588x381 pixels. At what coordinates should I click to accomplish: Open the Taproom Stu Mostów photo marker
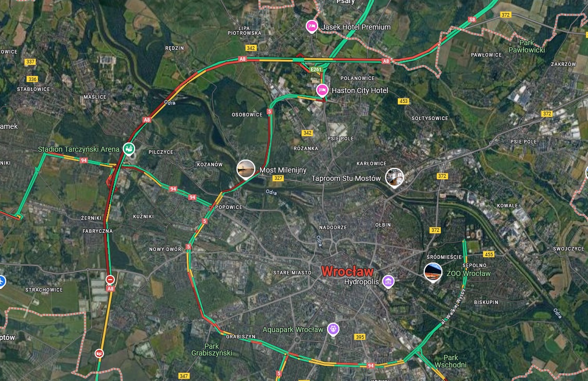[x=395, y=177]
